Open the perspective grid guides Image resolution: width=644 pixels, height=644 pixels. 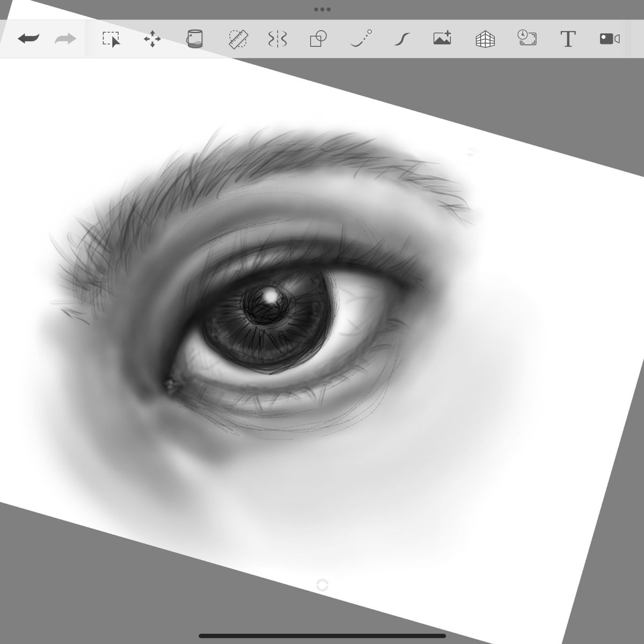coord(485,39)
